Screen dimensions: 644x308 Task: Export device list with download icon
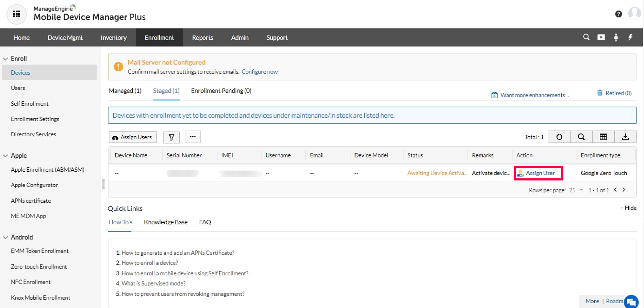(x=625, y=137)
